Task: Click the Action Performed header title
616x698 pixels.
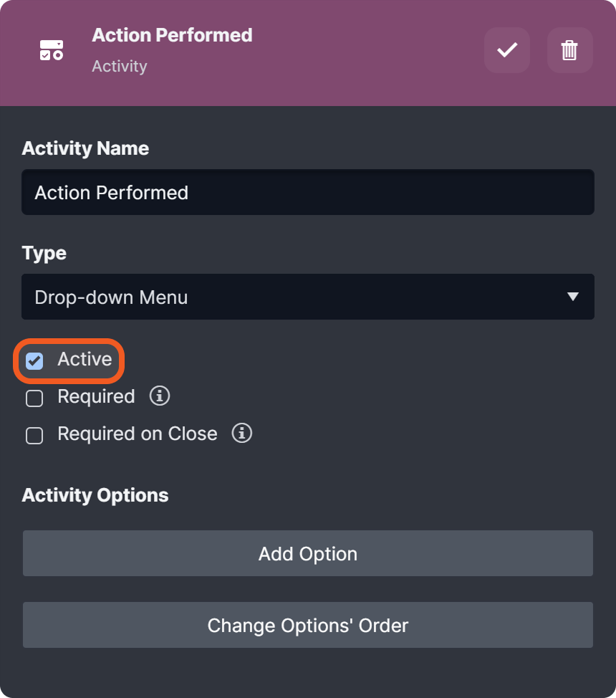Action: [x=172, y=35]
